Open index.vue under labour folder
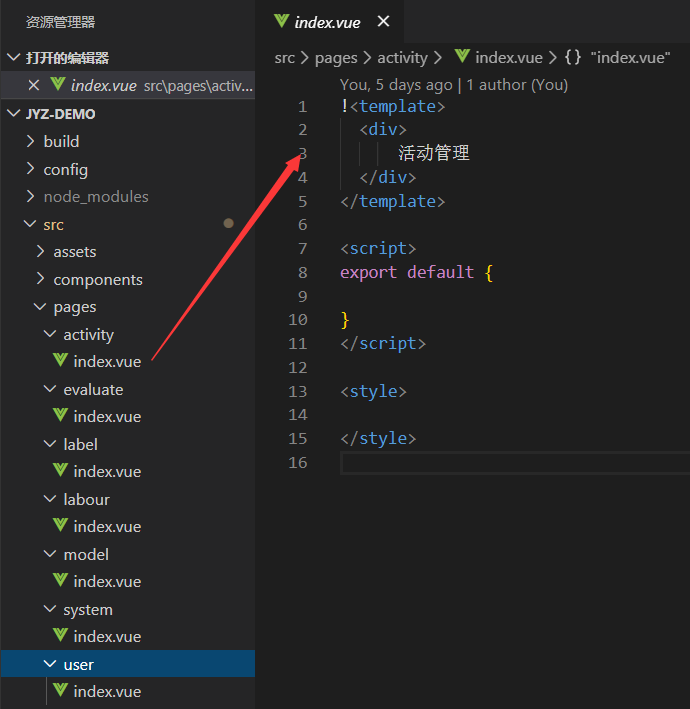The width and height of the screenshot is (690, 709). [107, 526]
